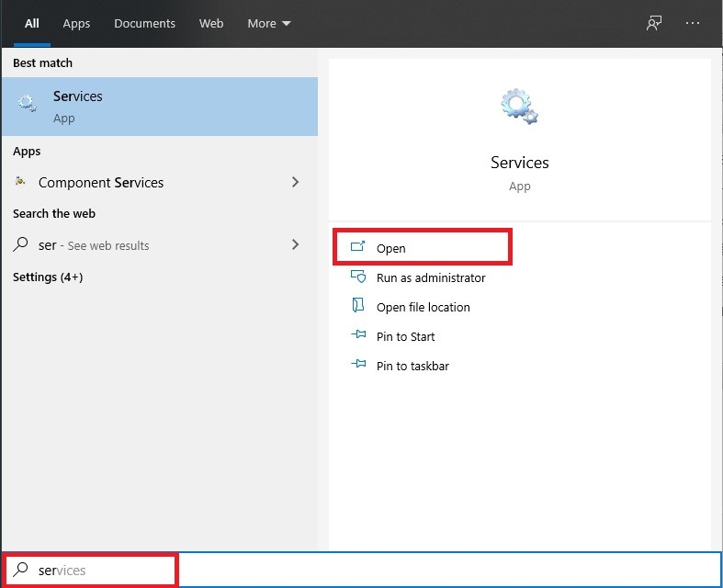The image size is (723, 588).
Task: Open the three-dot options menu
Action: [x=692, y=23]
